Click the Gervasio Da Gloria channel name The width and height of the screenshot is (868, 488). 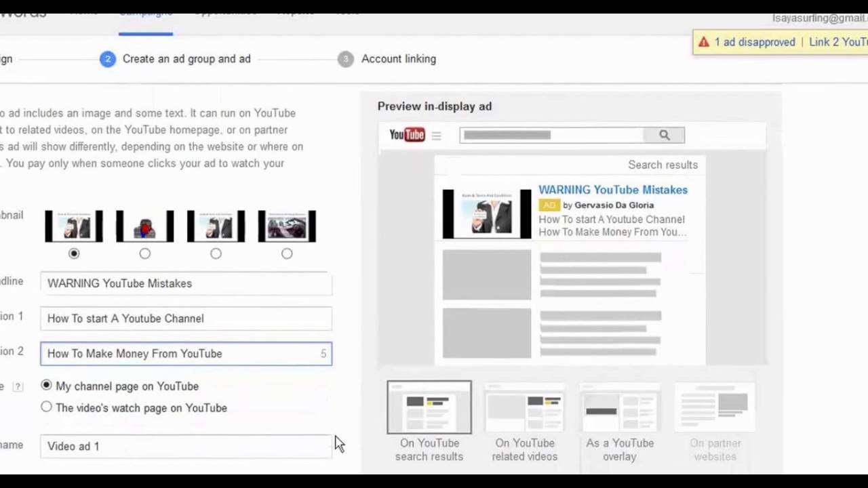point(614,205)
